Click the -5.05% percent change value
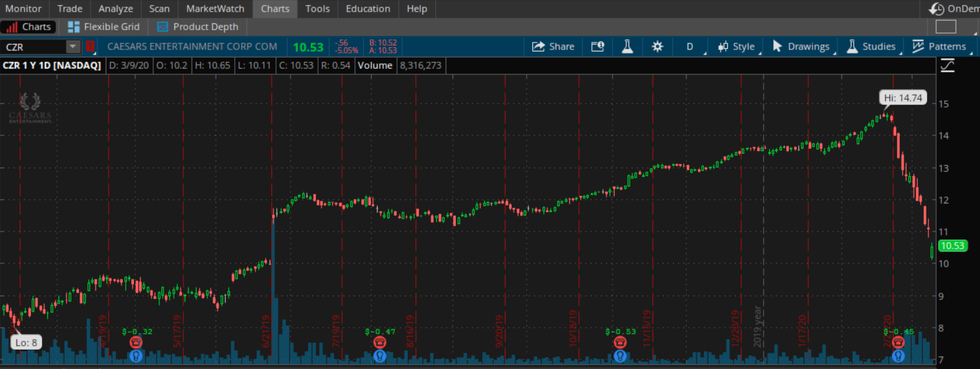Image resolution: width=980 pixels, height=369 pixels. coord(348,51)
